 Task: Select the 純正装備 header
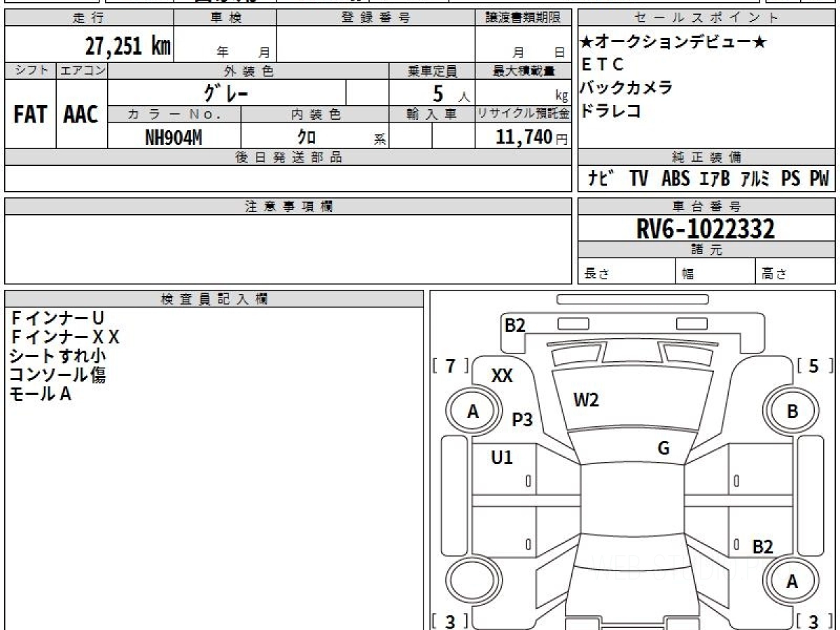[707, 157]
